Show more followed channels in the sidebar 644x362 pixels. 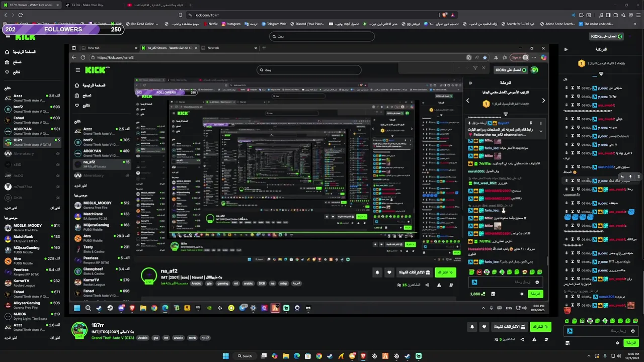tap(11, 208)
